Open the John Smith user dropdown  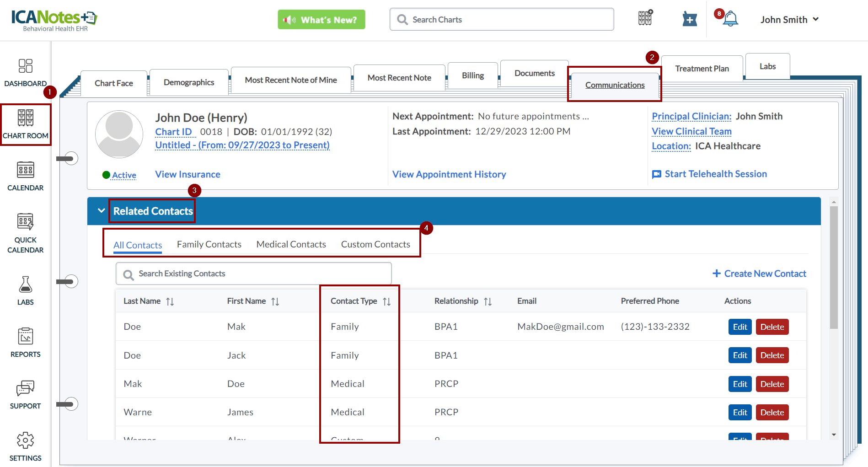tap(789, 20)
